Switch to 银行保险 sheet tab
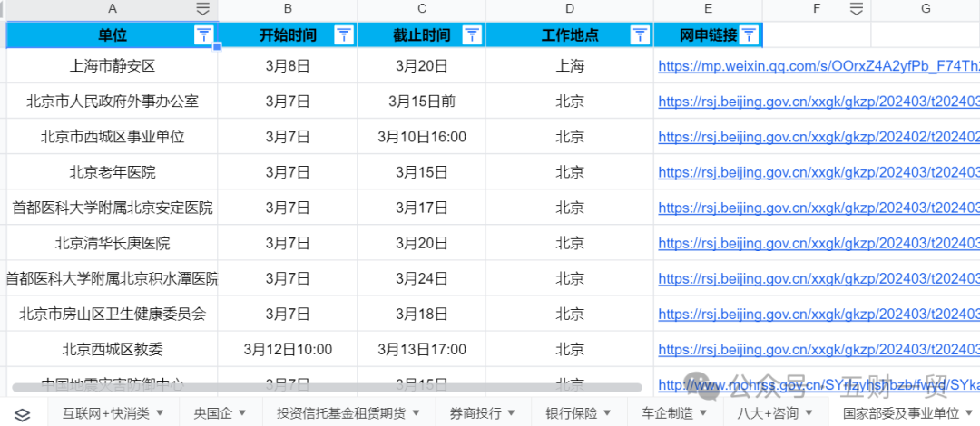 point(572,413)
